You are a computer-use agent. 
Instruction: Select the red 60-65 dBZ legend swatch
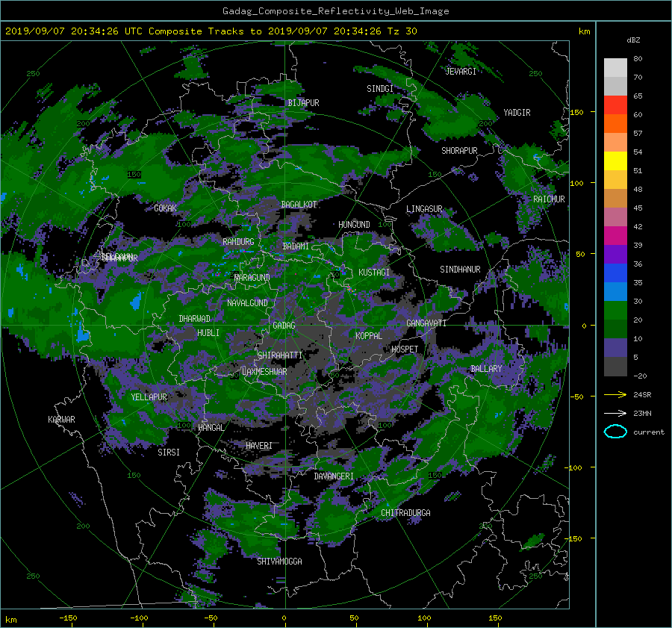615,105
